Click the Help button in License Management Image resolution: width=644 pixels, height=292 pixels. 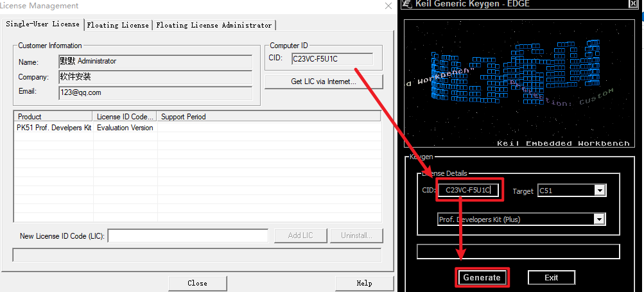[x=364, y=284]
